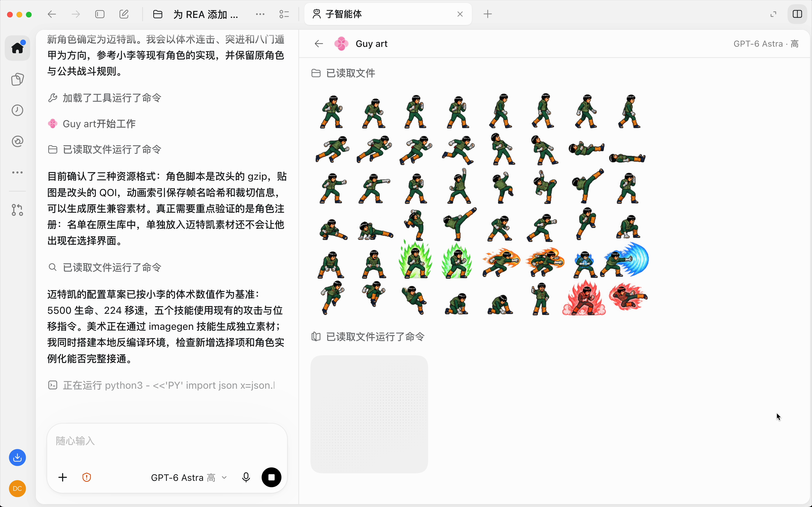Open the task list icon in toolbar
This screenshot has height=507, width=812.
[284, 14]
